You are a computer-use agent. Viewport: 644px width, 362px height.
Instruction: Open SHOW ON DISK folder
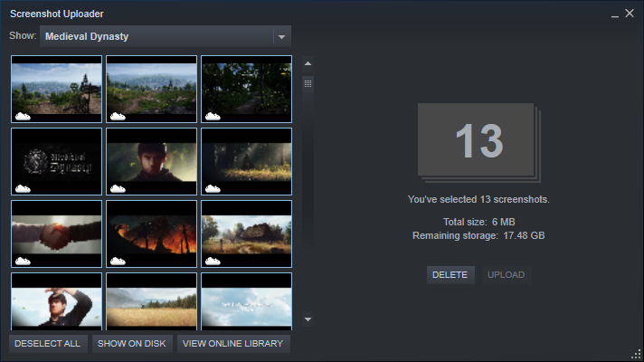click(x=132, y=344)
